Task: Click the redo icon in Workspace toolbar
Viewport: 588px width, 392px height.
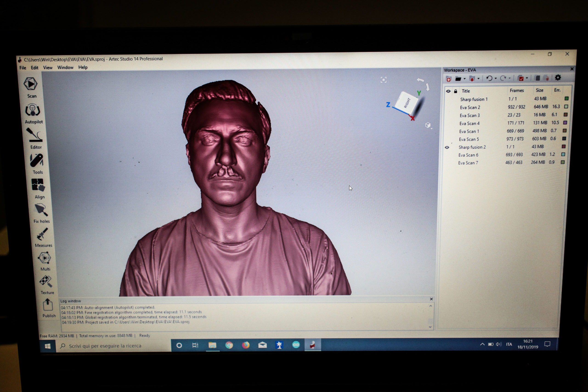Action: 503,78
